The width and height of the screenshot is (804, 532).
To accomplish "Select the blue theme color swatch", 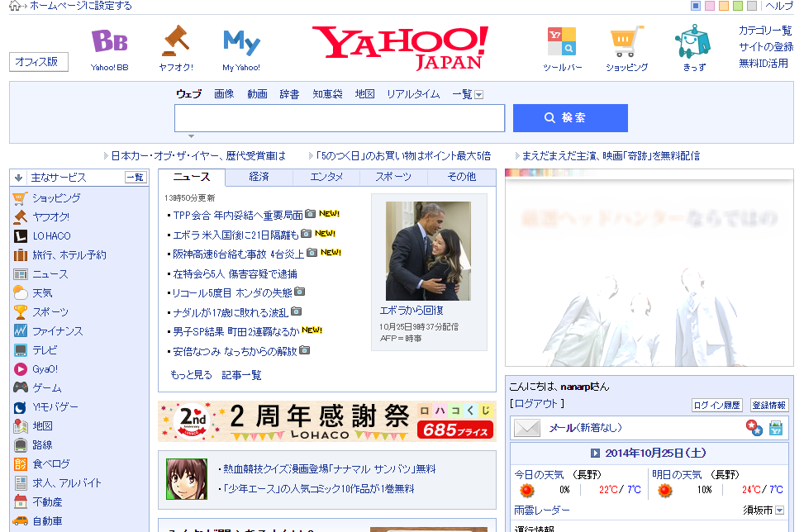I will coord(696,6).
